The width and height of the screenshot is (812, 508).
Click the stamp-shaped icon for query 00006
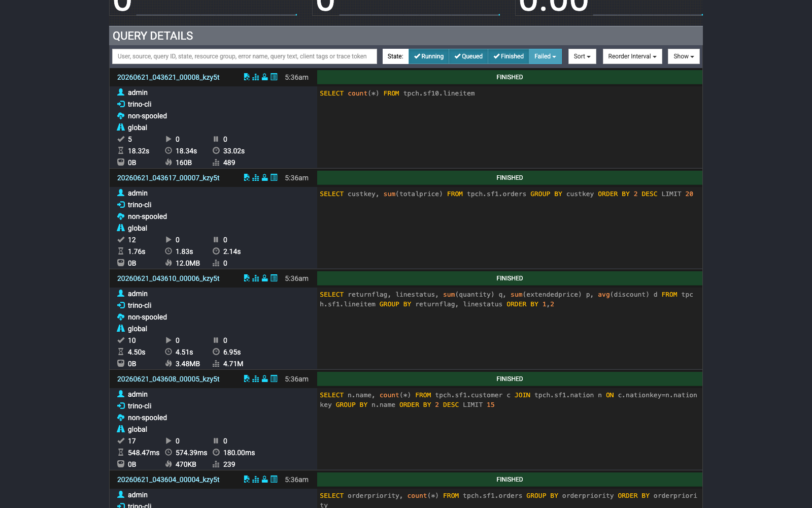tap(265, 278)
